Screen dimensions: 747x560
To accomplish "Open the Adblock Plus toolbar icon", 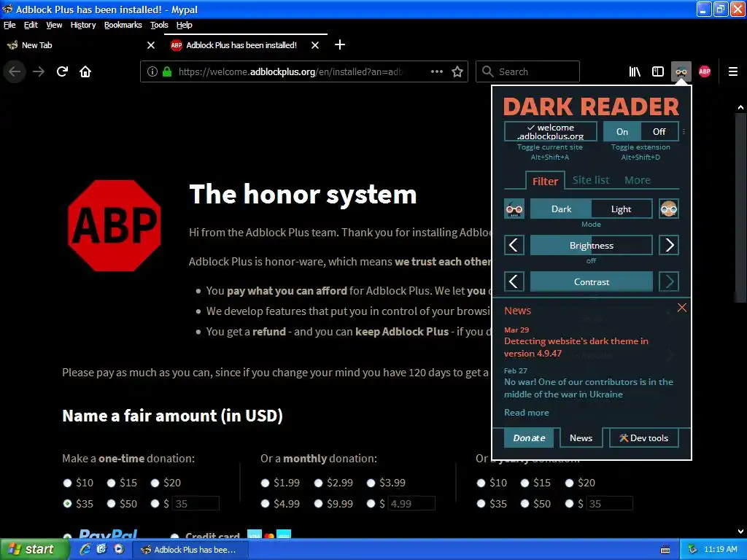I will 704,72.
